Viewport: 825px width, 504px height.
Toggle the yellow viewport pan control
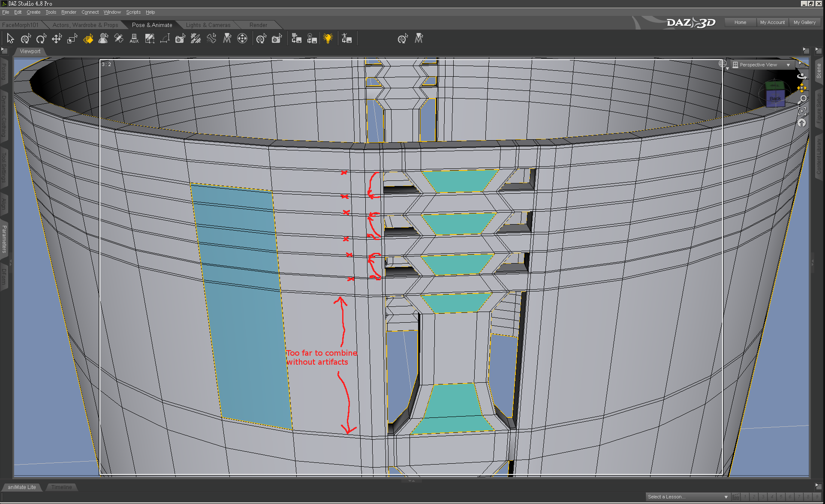coord(802,88)
